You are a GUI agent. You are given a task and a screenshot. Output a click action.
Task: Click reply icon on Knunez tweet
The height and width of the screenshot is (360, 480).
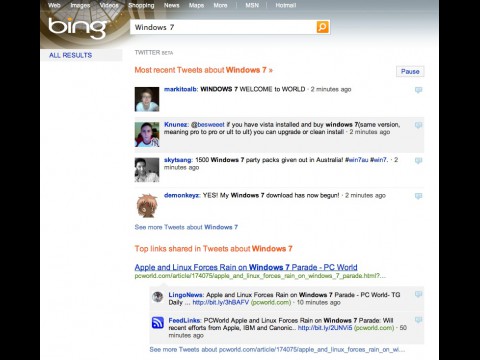click(x=418, y=125)
